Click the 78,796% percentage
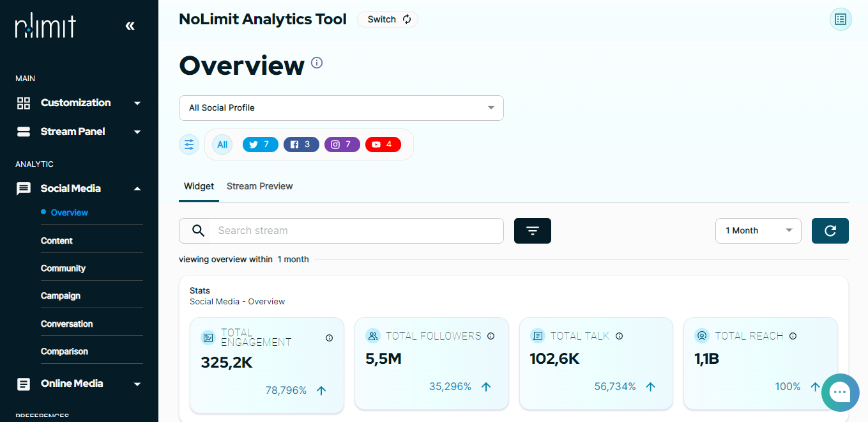The width and height of the screenshot is (868, 422). click(286, 390)
